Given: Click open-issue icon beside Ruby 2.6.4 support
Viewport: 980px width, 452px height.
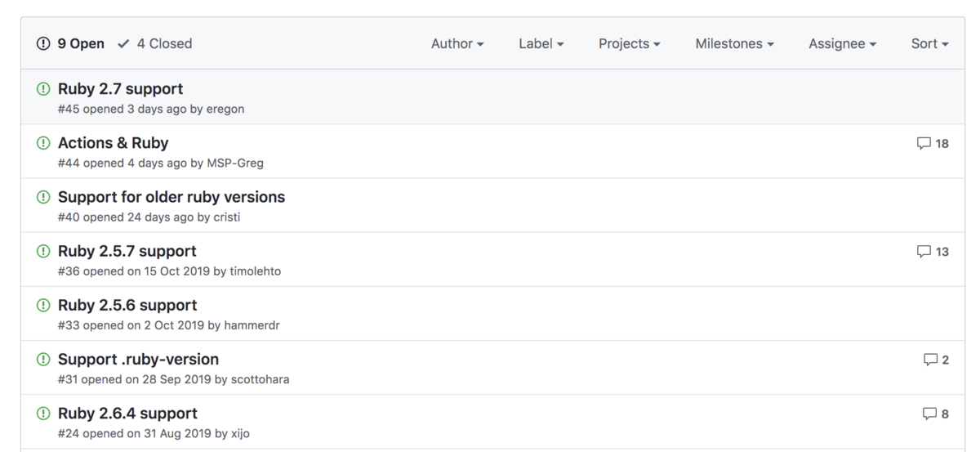Looking at the screenshot, I should click(x=43, y=413).
